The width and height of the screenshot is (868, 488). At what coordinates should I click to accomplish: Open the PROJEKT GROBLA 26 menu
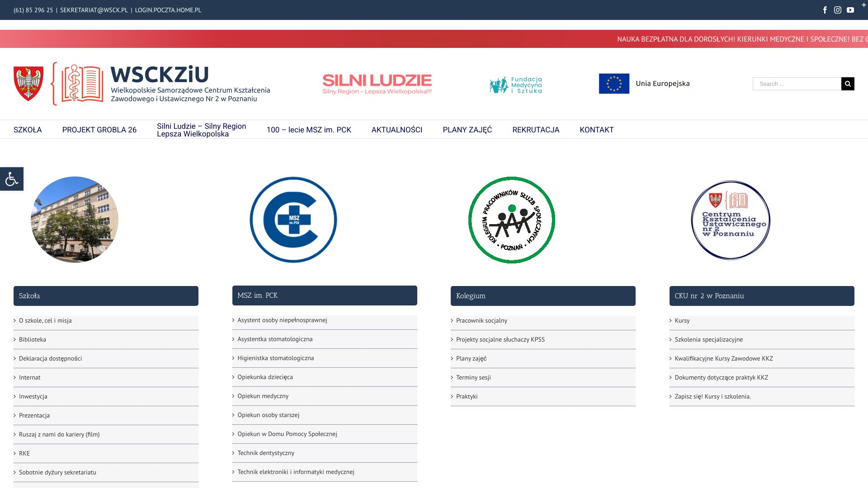tap(99, 130)
